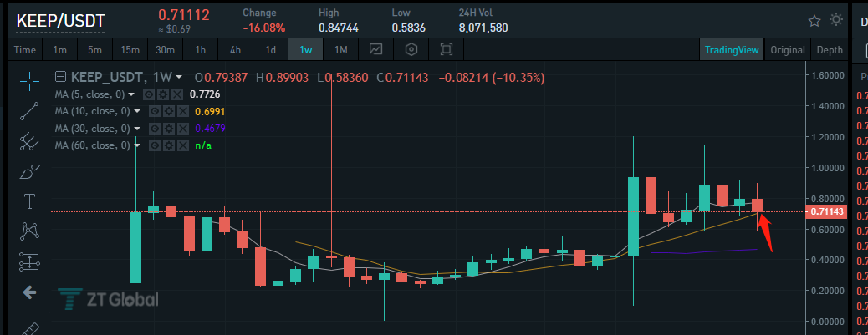
Task: Select the 1h interval
Action: point(201,50)
